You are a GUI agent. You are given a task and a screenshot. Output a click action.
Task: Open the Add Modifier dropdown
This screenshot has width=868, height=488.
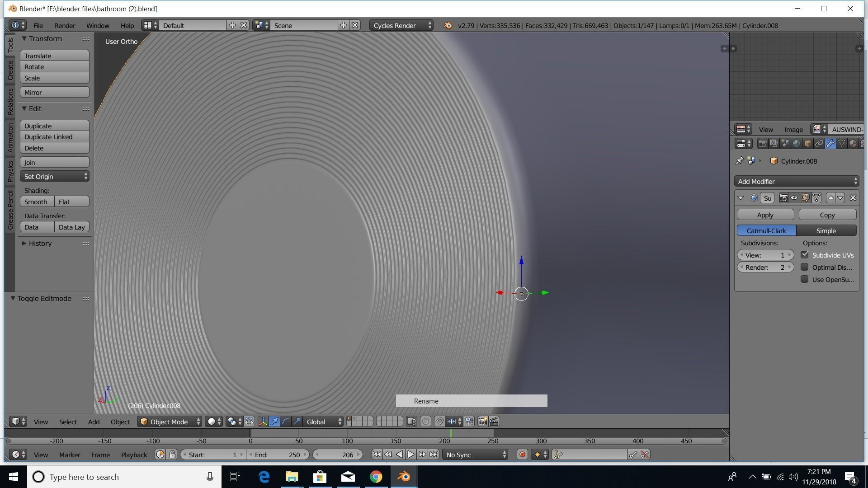pyautogui.click(x=797, y=181)
